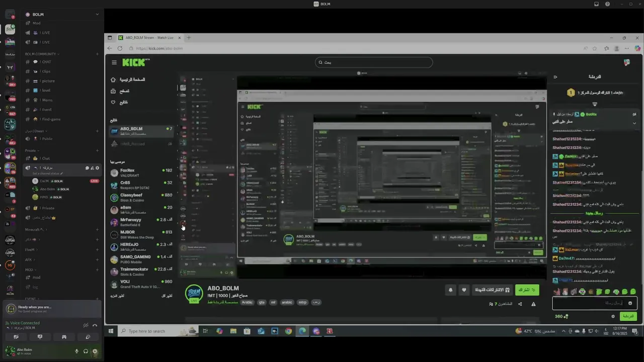The width and height of the screenshot is (644, 362).
Task: Expand the pinned BotRix message chevron
Action: pyautogui.click(x=634, y=123)
